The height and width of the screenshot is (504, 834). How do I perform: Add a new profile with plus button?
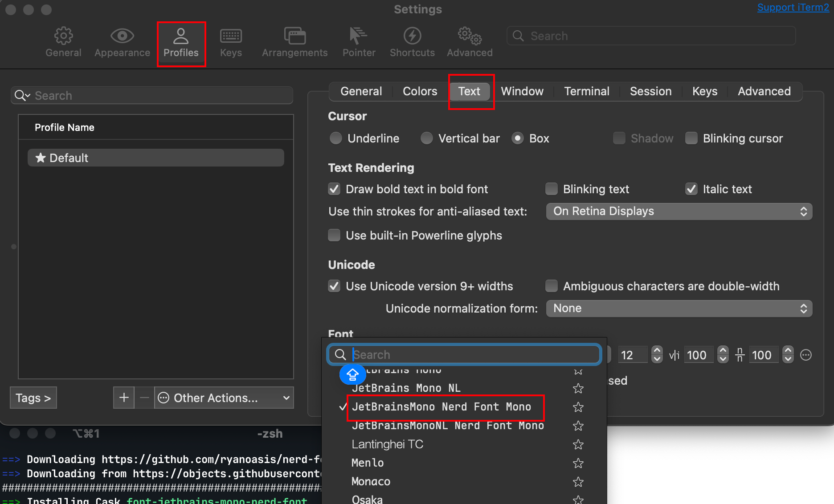coord(124,398)
